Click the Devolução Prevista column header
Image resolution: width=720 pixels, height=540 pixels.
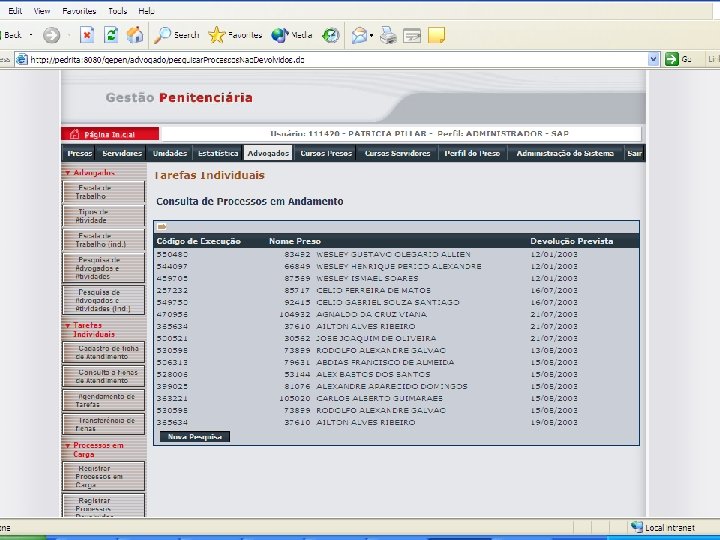tap(572, 241)
